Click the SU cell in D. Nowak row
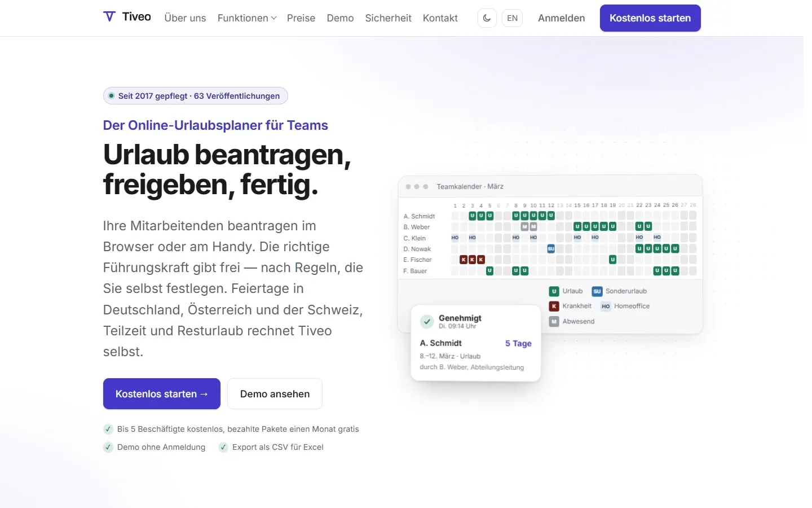 point(551,249)
